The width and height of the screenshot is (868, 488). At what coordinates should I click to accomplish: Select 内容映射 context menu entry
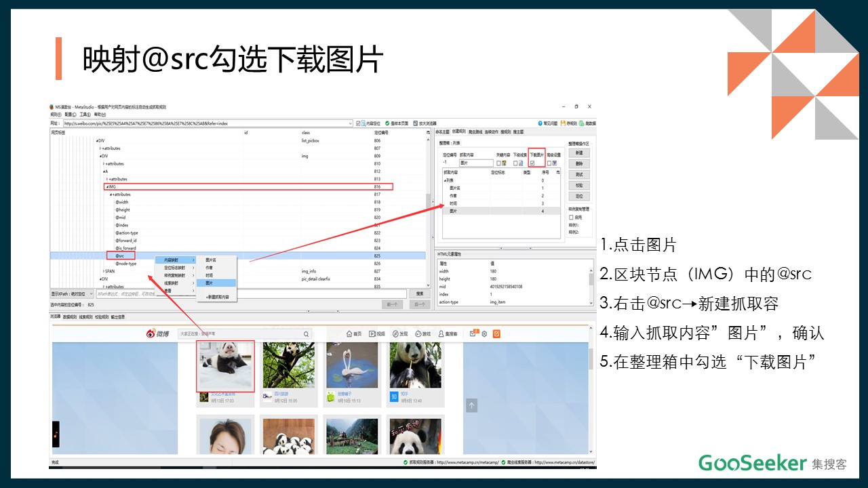(x=176, y=260)
